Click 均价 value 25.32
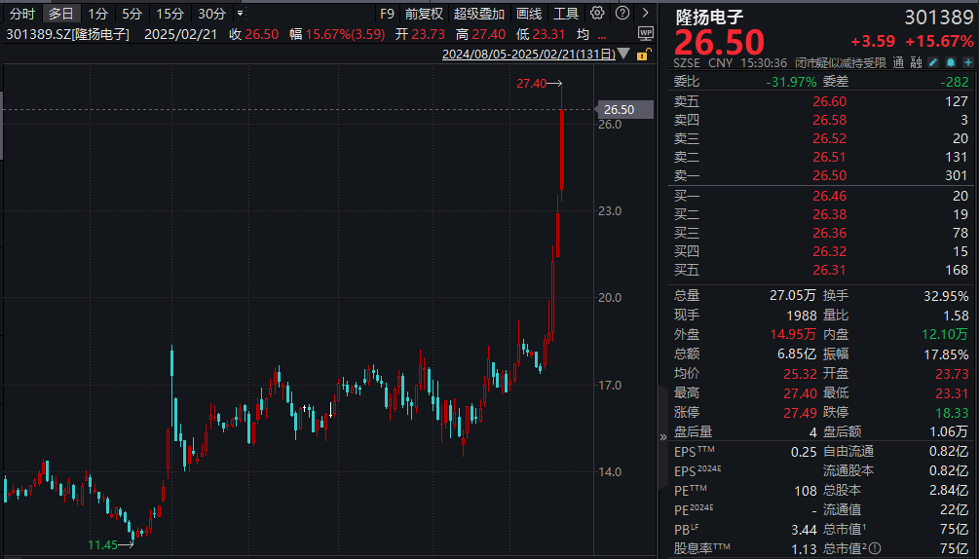The image size is (980, 559). click(800, 374)
